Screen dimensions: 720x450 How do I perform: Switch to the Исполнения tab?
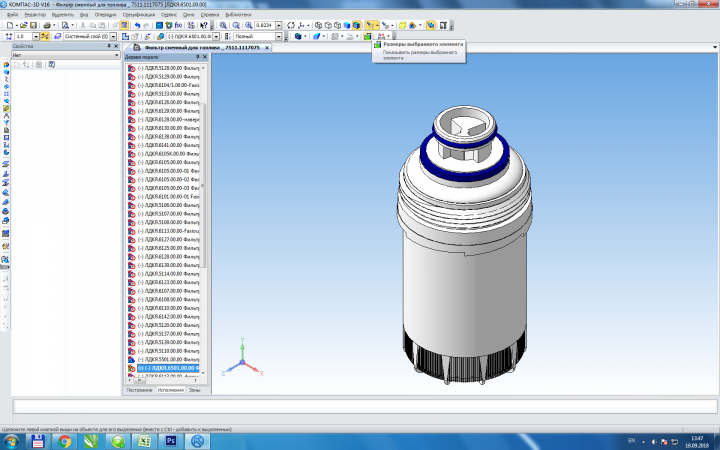click(x=170, y=390)
